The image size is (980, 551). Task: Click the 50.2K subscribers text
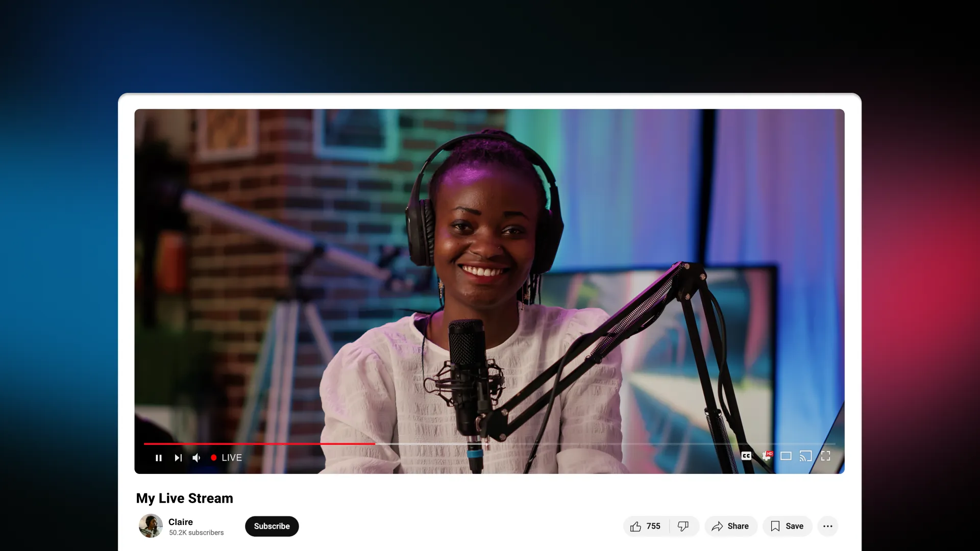196,533
